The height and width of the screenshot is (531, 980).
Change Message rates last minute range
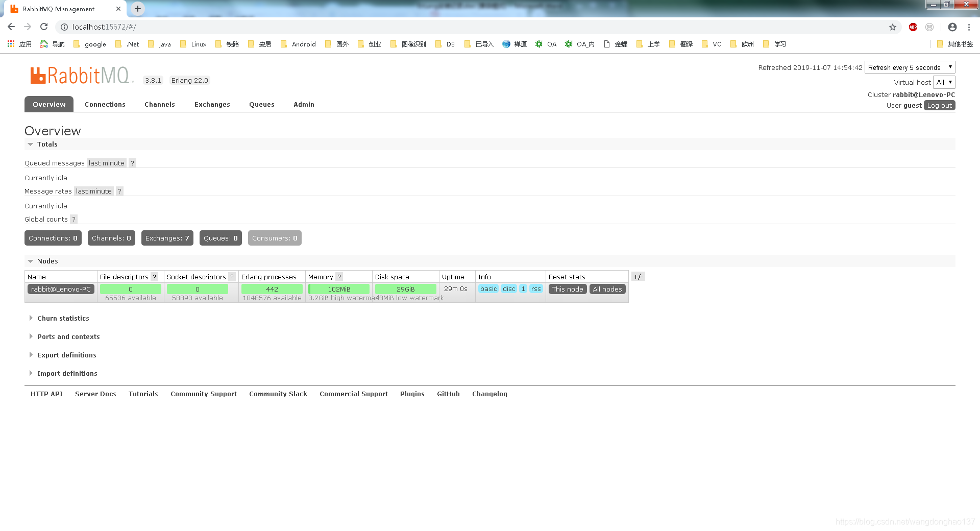(93, 191)
